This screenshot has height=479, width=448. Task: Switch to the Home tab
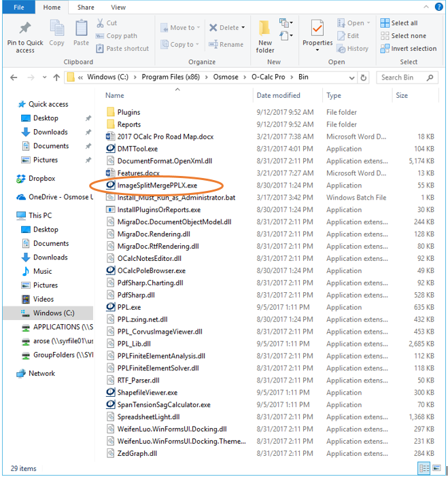(x=52, y=7)
